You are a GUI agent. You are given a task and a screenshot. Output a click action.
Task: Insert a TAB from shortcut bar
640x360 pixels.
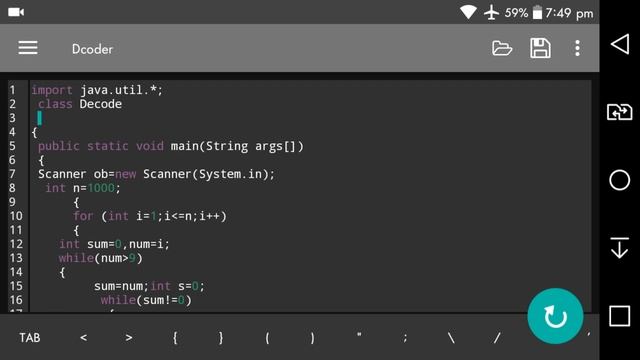[30, 338]
